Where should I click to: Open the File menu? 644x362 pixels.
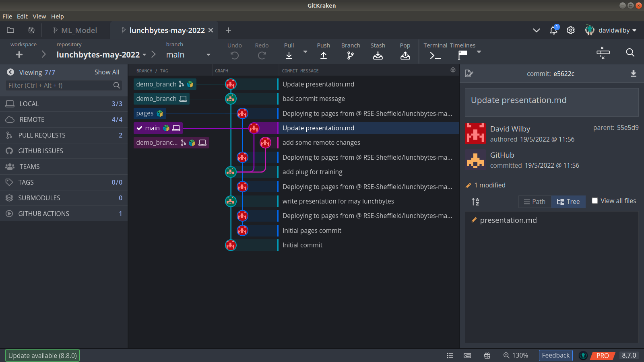pos(7,16)
